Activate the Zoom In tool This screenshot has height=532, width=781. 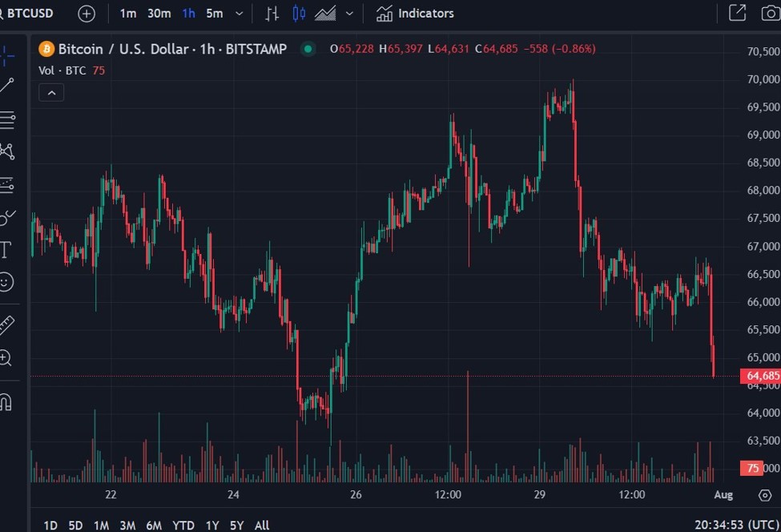click(x=8, y=357)
